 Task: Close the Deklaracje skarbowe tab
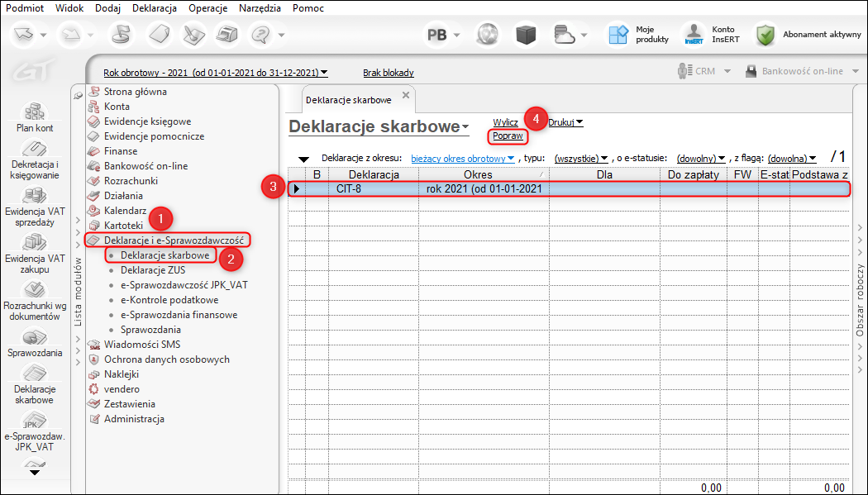(406, 95)
